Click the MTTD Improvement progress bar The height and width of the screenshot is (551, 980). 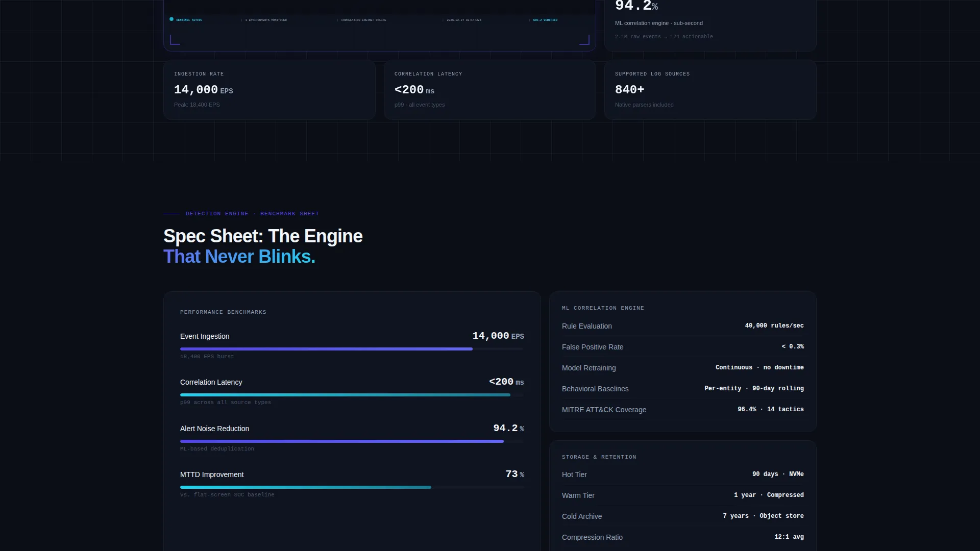(x=352, y=487)
